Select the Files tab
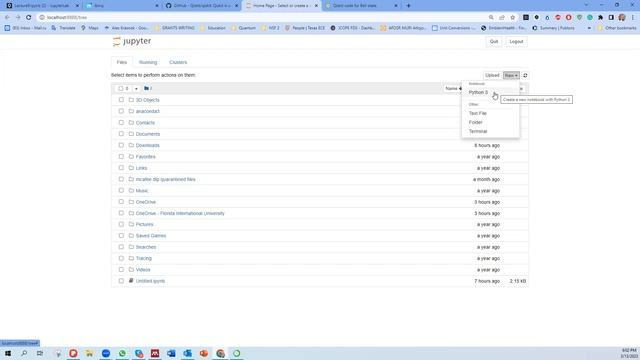The width and height of the screenshot is (640, 360). click(x=122, y=62)
